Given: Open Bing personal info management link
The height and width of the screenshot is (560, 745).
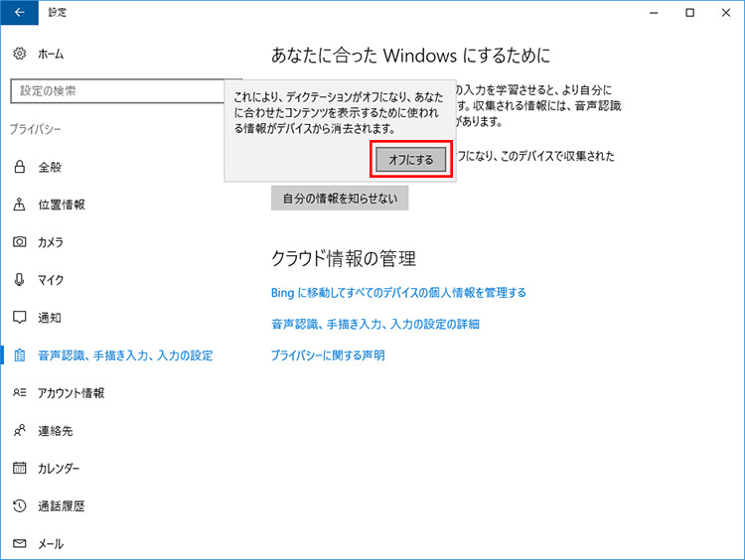Looking at the screenshot, I should tap(398, 293).
